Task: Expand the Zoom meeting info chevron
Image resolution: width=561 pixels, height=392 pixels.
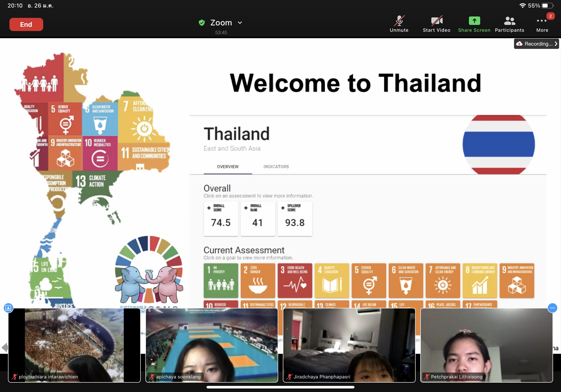Action: [x=240, y=23]
